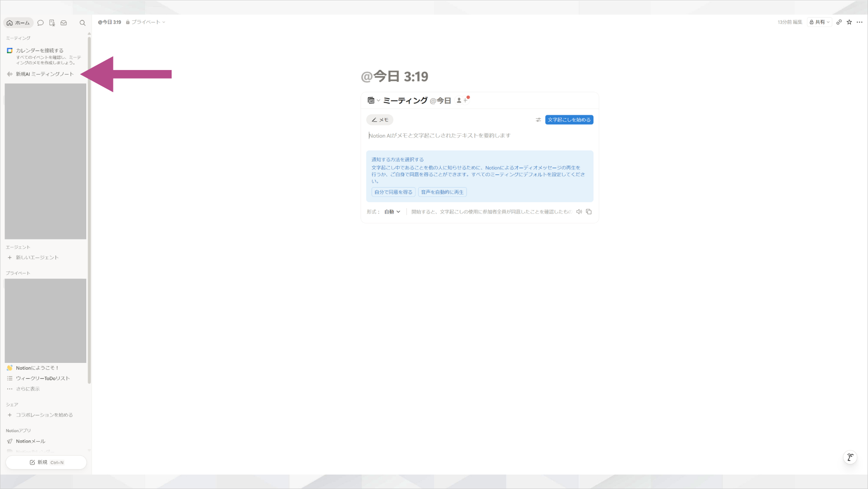Toggle the favorite star icon
Image resolution: width=868 pixels, height=489 pixels.
pyautogui.click(x=849, y=22)
